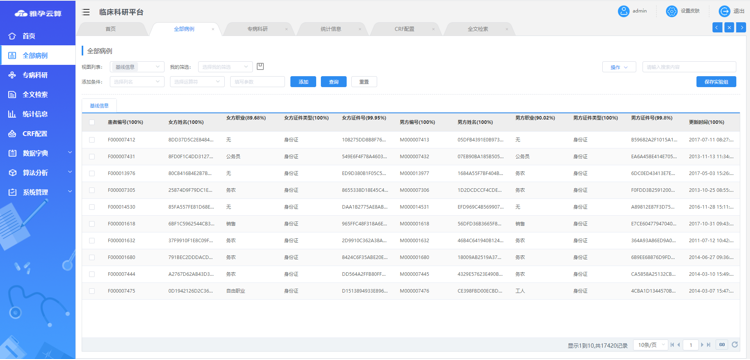
Task: Click the page number input field
Action: click(691, 345)
